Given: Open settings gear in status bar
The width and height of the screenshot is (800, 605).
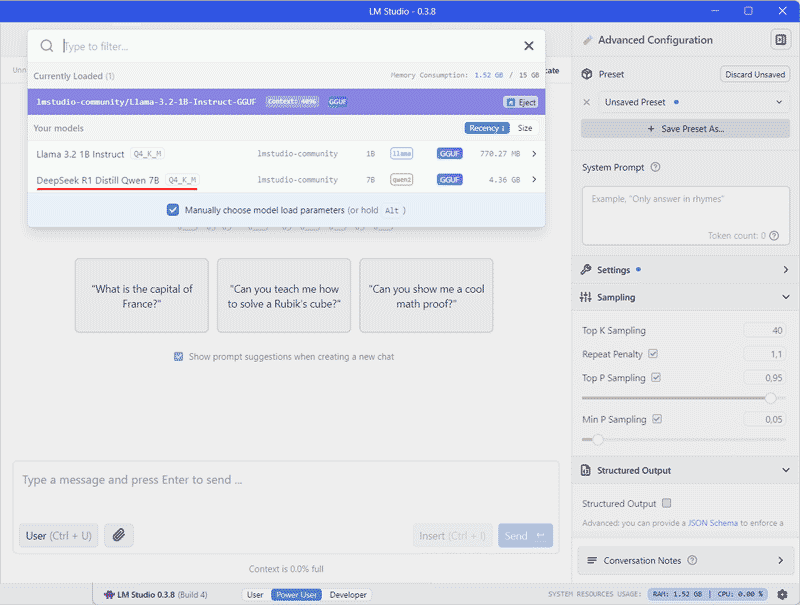Looking at the screenshot, I should (782, 594).
